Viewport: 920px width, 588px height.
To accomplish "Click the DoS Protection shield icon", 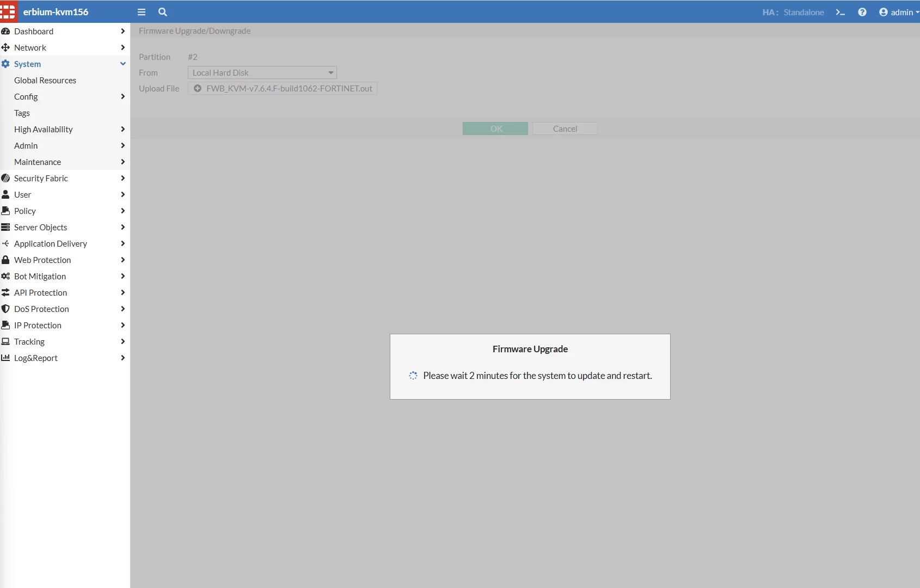I will pyautogui.click(x=5, y=309).
